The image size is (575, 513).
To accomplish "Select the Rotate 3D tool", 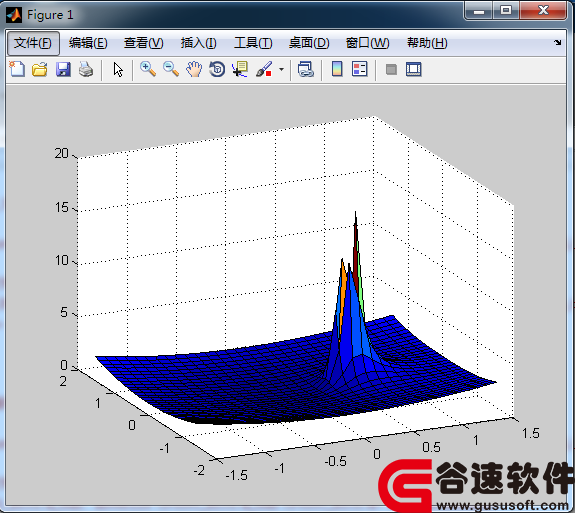I will pos(217,69).
